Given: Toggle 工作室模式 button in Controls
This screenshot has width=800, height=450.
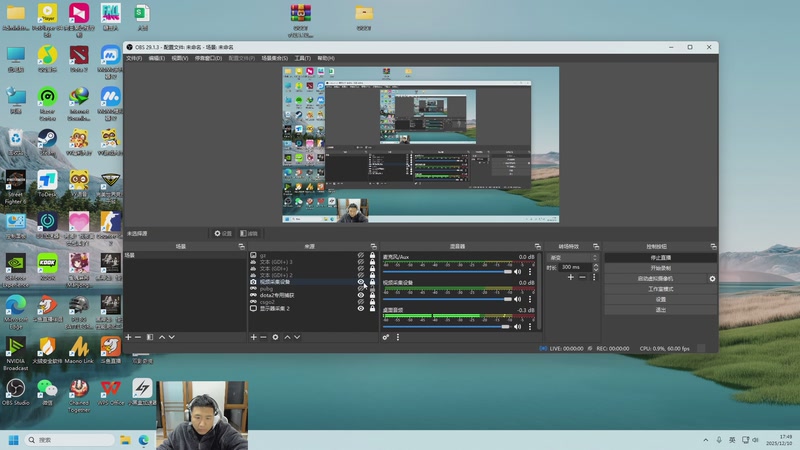Looking at the screenshot, I should 661,289.
